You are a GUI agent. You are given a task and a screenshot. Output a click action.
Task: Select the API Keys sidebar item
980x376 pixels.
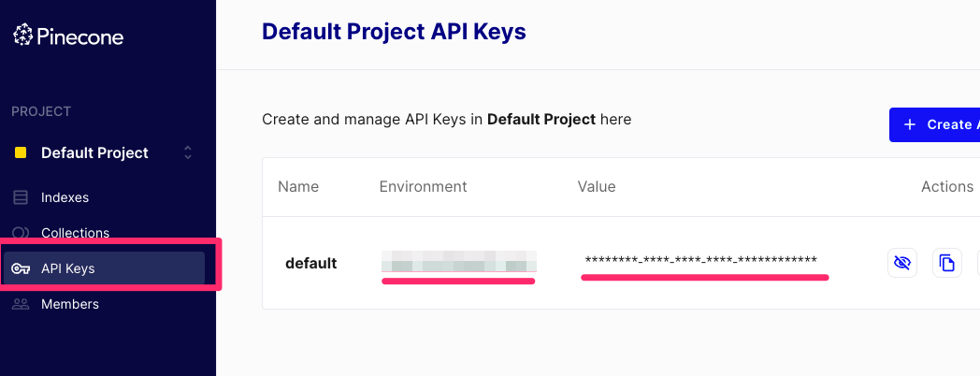click(x=104, y=269)
